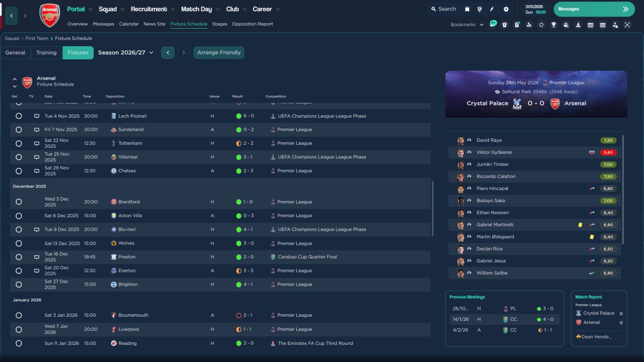
Task: Open the trophy shortcut icon
Action: click(553, 25)
